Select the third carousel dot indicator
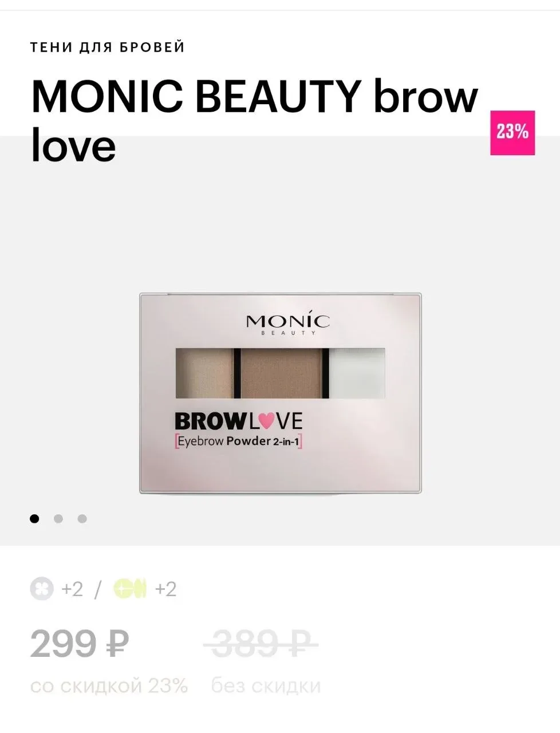This screenshot has height=733, width=560. tap(82, 519)
